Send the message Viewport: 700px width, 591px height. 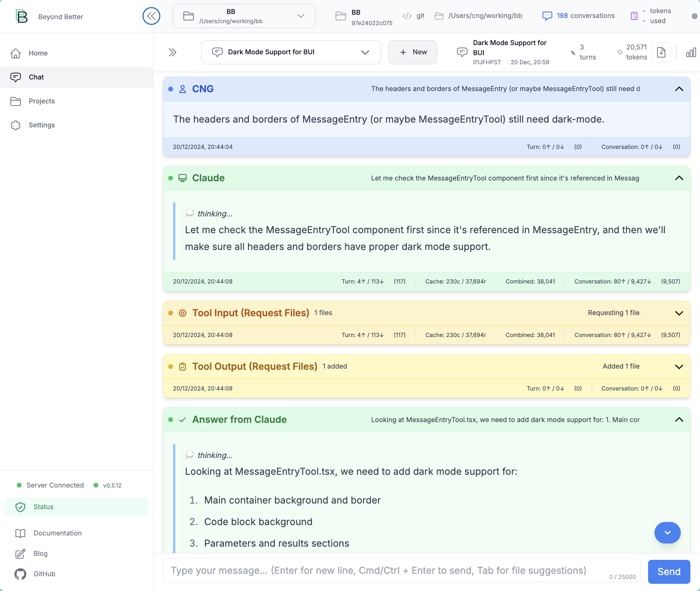pos(669,572)
